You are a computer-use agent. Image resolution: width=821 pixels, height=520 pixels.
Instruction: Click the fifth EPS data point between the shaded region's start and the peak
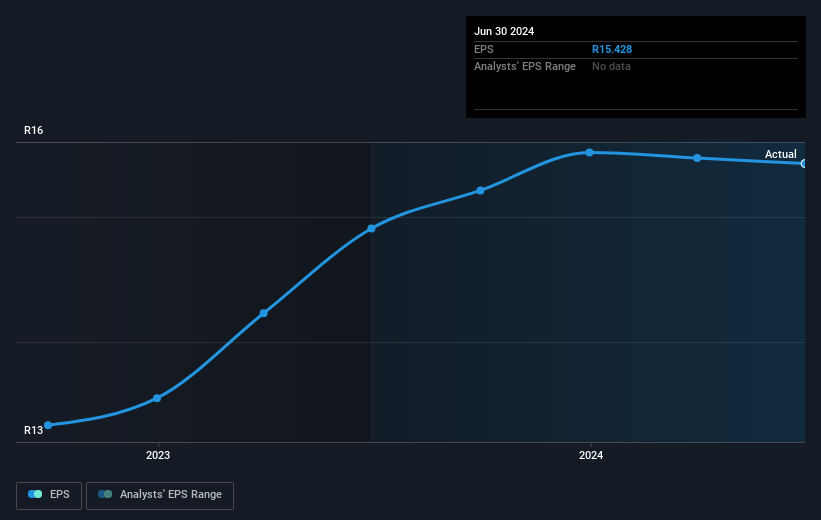(x=481, y=191)
